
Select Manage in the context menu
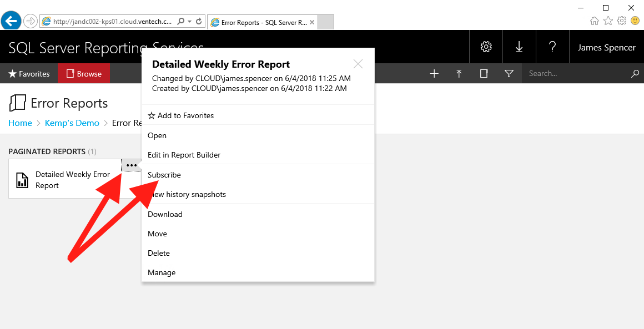click(x=162, y=272)
